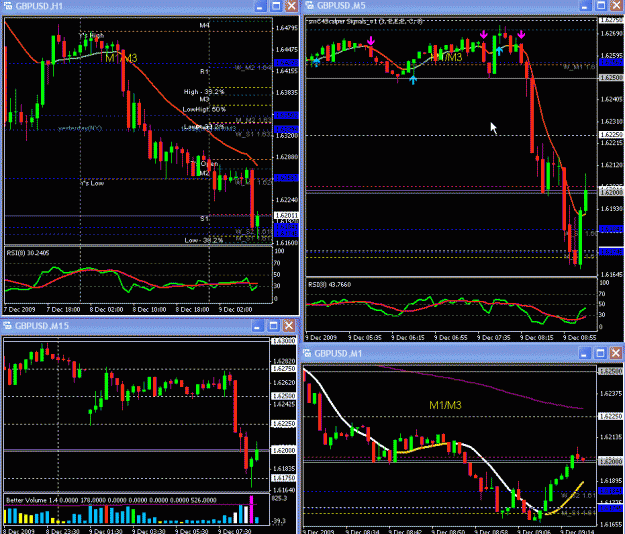Click the chart icon of the GBPUSD,H1 window
625x534 pixels.
(8, 6)
